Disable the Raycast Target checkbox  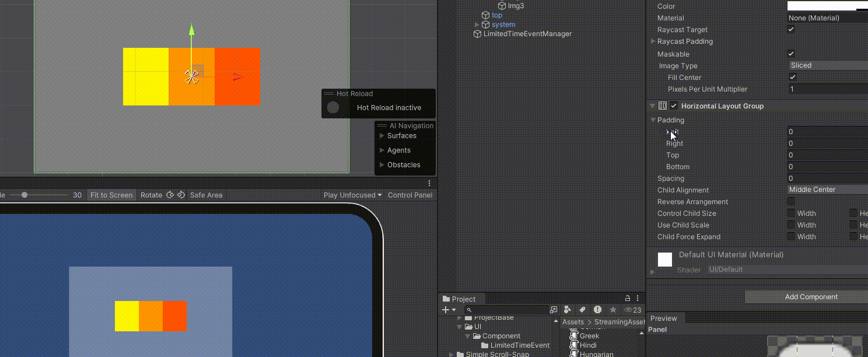pyautogui.click(x=791, y=30)
